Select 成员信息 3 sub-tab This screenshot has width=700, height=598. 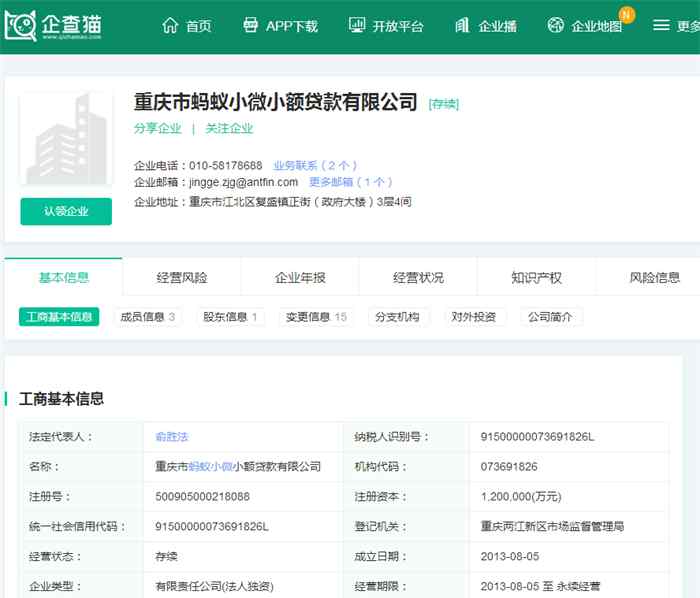click(148, 317)
